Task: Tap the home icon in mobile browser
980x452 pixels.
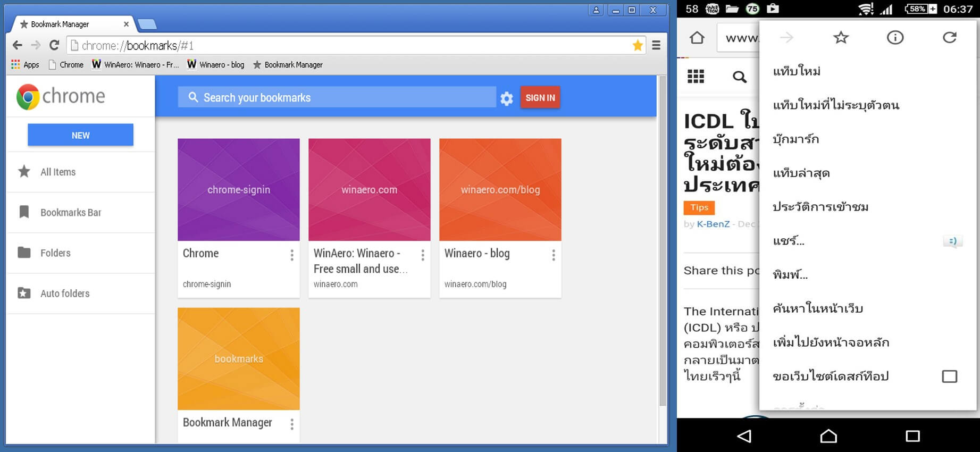Action: [697, 38]
